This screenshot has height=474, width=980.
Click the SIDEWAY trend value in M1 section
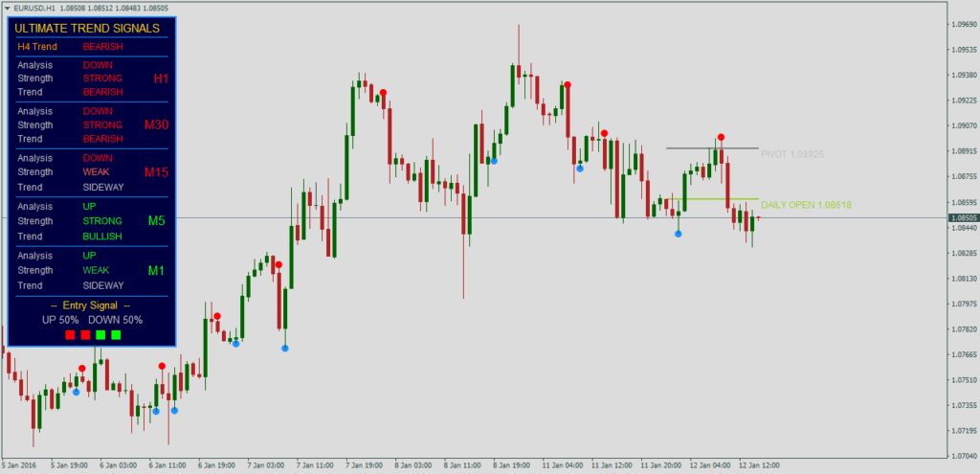pyautogui.click(x=103, y=285)
